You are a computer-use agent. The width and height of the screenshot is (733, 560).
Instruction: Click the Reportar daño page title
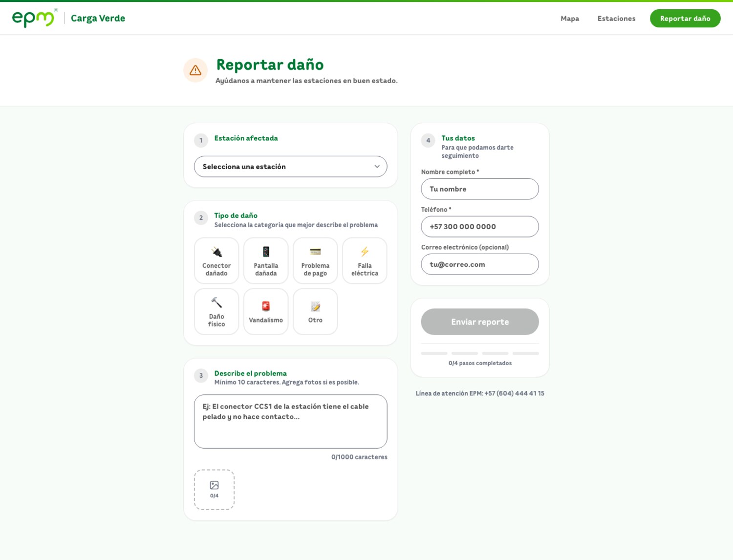[270, 65]
